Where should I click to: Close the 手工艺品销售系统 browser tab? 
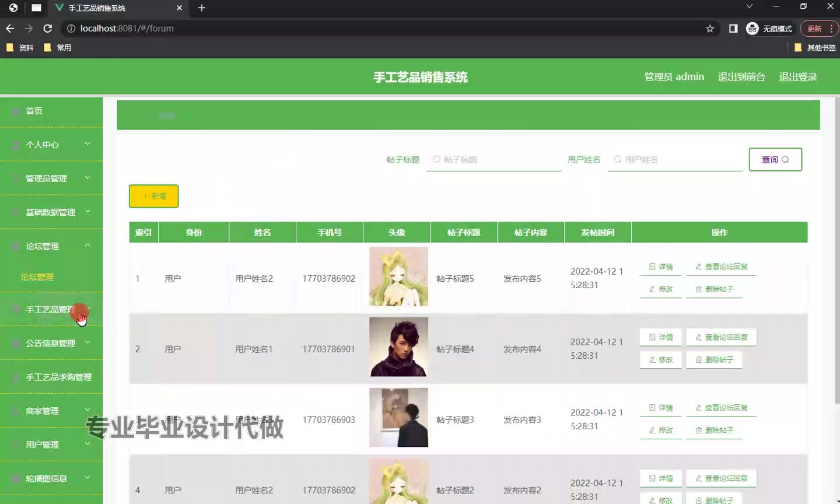click(x=179, y=8)
